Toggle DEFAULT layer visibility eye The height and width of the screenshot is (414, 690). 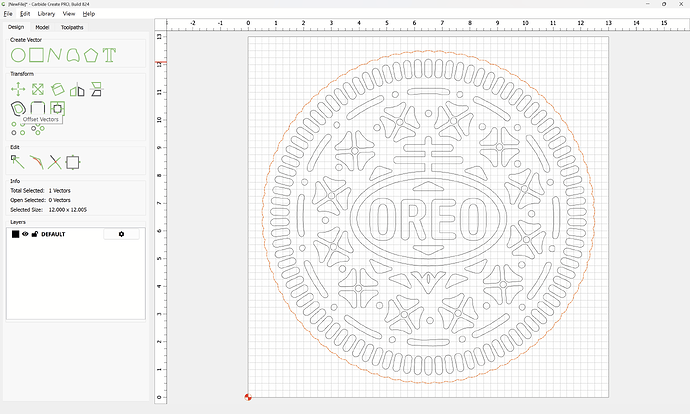tap(25, 234)
